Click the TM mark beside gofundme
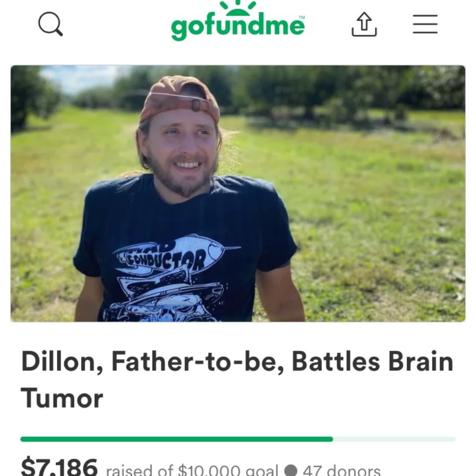This screenshot has height=476, width=476. pyautogui.click(x=302, y=18)
